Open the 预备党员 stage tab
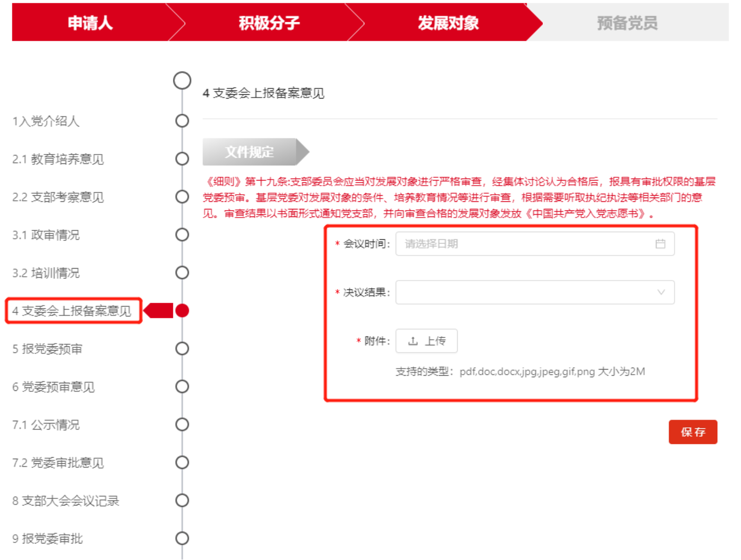741x560 pixels. [x=627, y=23]
